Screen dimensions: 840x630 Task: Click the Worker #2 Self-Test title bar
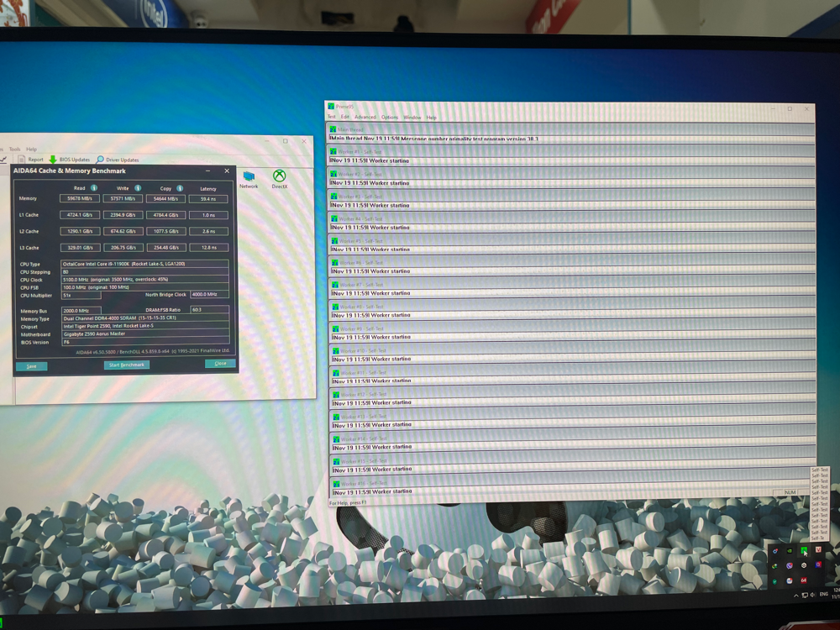click(x=571, y=174)
